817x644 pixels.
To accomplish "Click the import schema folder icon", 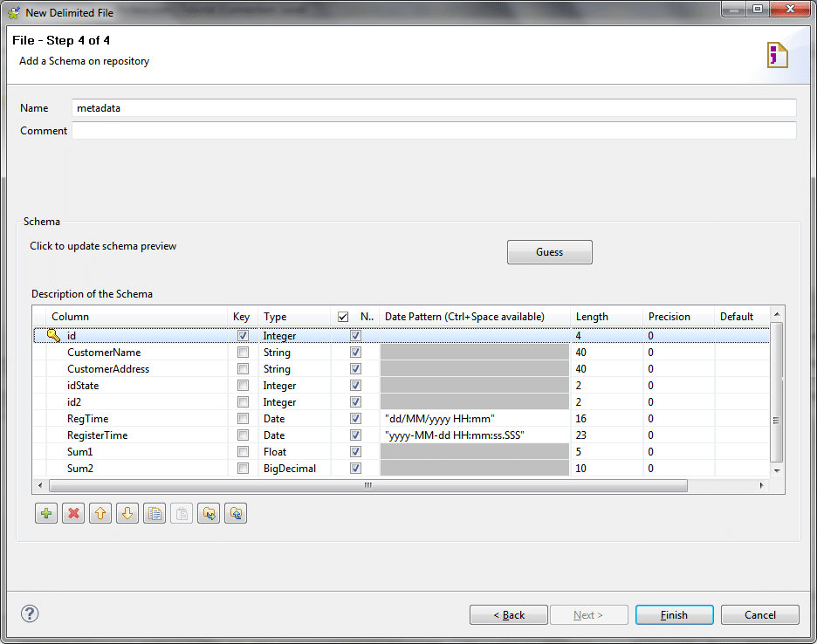I will [209, 514].
